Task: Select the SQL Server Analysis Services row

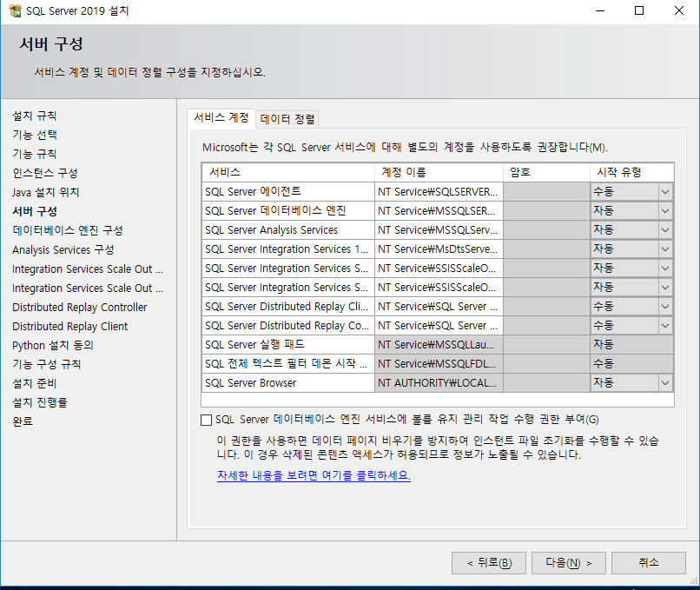Action: point(288,230)
